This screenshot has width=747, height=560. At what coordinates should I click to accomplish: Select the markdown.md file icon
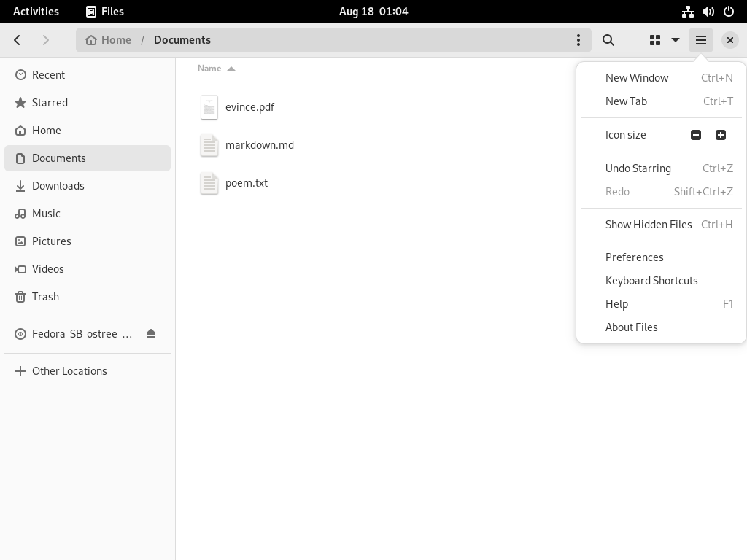pyautogui.click(x=209, y=145)
